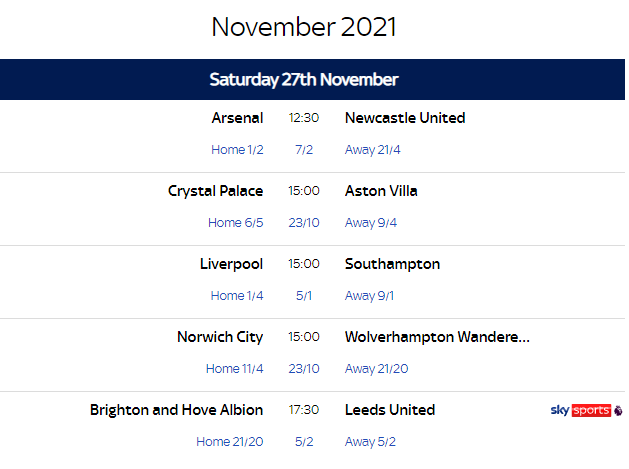
Task: Select Arsenal Home 1/2 odds
Action: coord(237,150)
